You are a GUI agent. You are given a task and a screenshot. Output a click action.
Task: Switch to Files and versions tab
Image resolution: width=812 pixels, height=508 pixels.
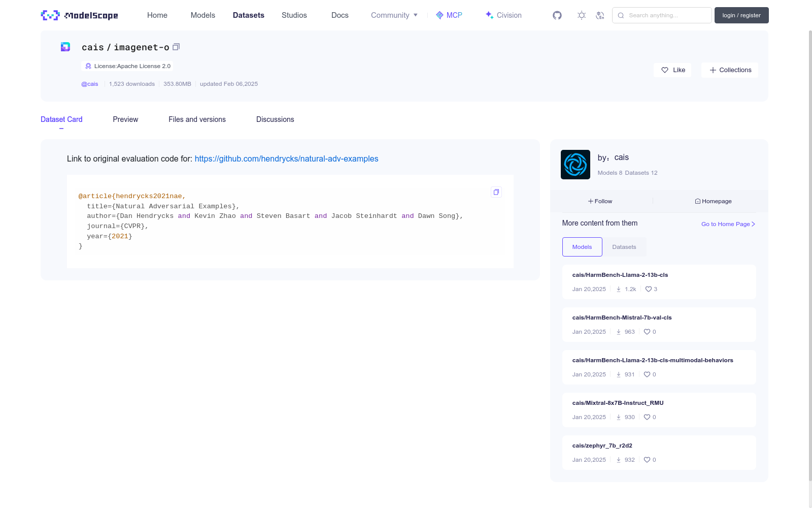click(197, 119)
